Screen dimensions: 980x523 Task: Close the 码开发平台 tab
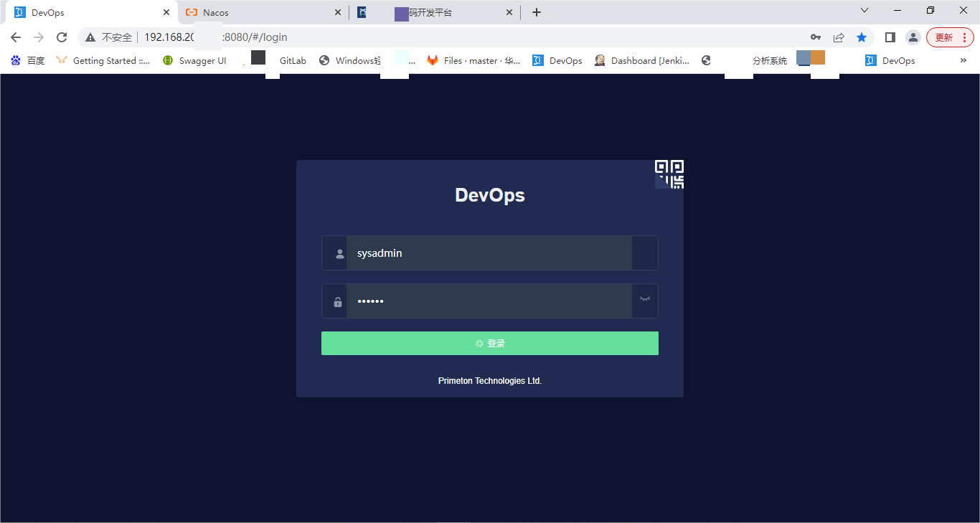pyautogui.click(x=509, y=12)
